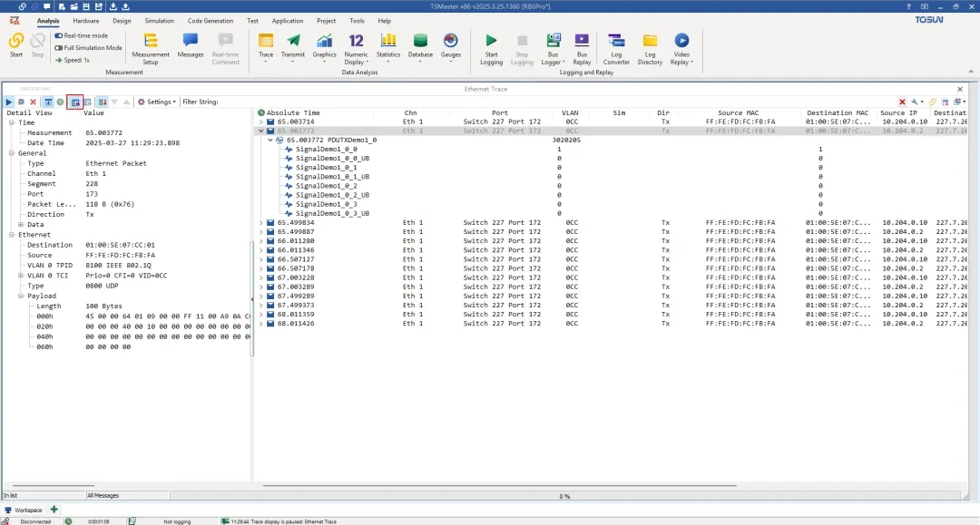Start trace display with blue play icon

11,102
